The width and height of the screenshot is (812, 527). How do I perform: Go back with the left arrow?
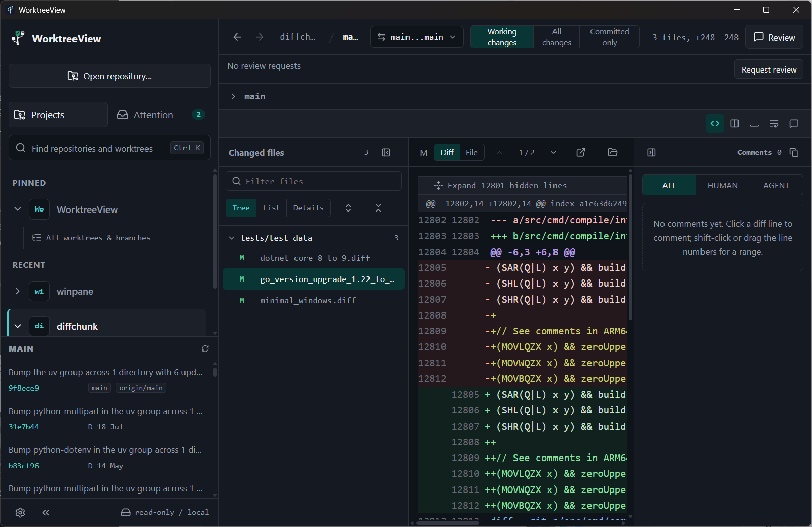tap(237, 37)
